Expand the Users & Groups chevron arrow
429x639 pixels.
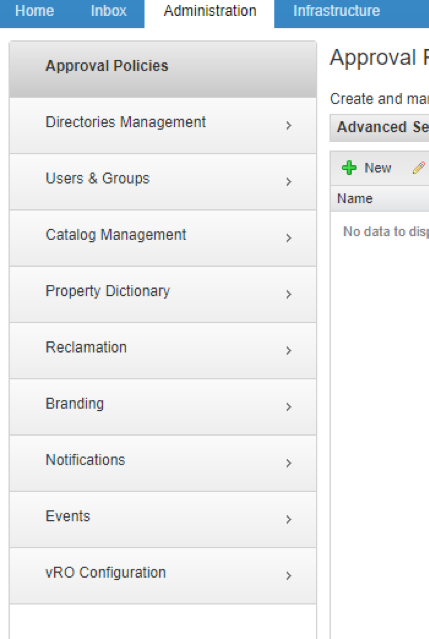pos(289,182)
